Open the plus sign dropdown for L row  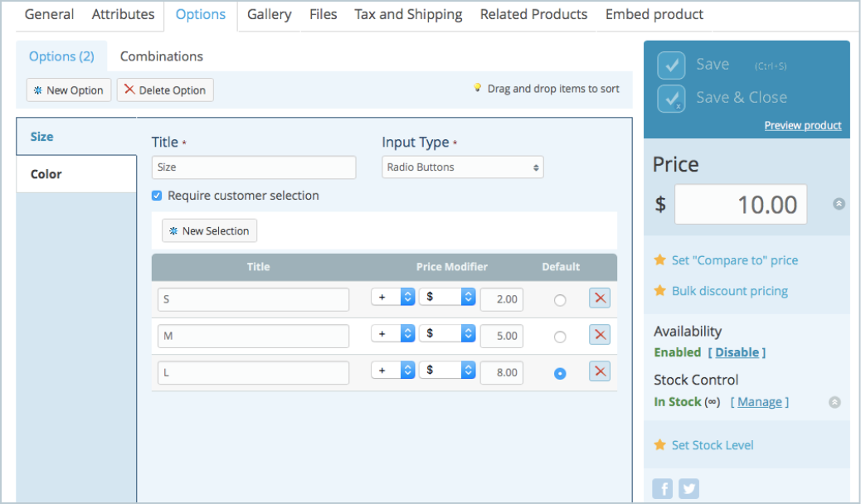[x=393, y=370]
